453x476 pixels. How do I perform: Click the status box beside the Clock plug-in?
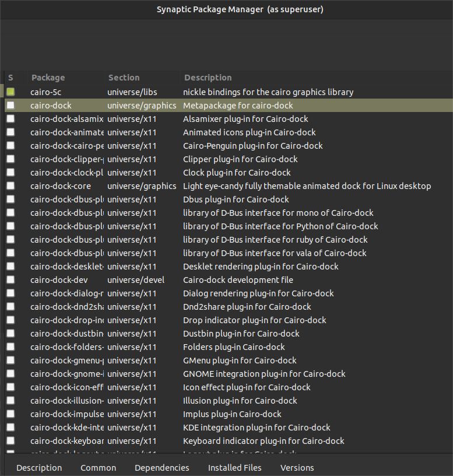pyautogui.click(x=10, y=173)
